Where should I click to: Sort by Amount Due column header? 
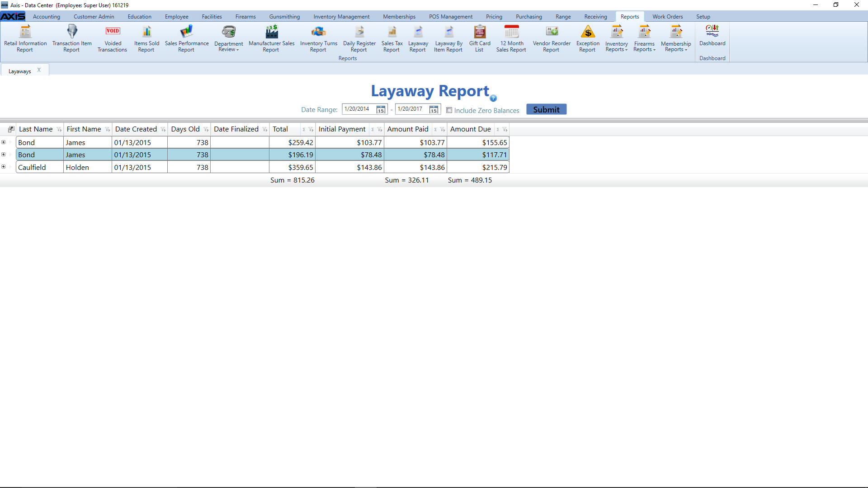tap(470, 129)
